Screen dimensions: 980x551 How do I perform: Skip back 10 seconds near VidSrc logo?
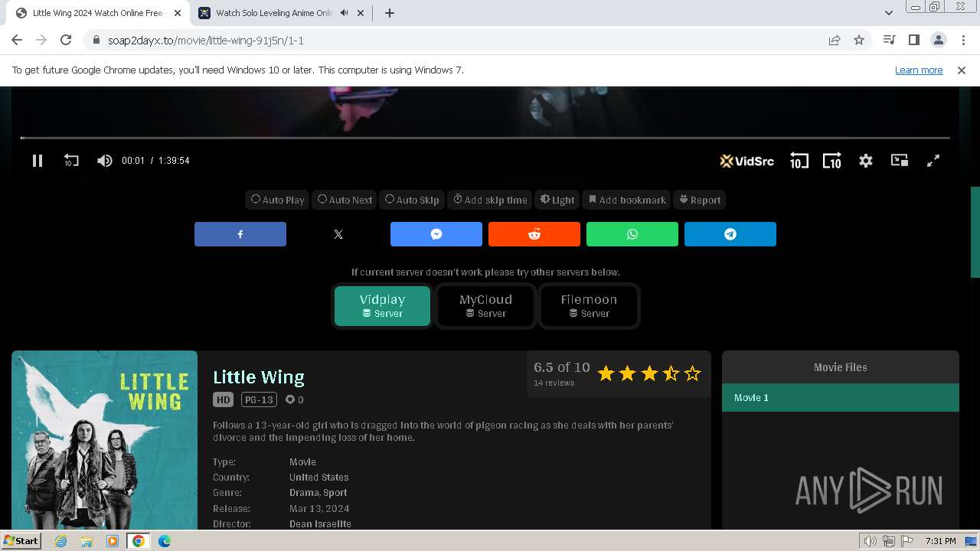tap(799, 161)
